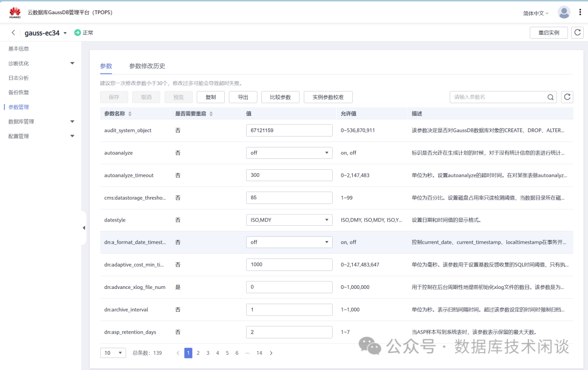Open the gauss-ec34 instance dropdown
This screenshot has height=370, width=588.
tap(65, 33)
